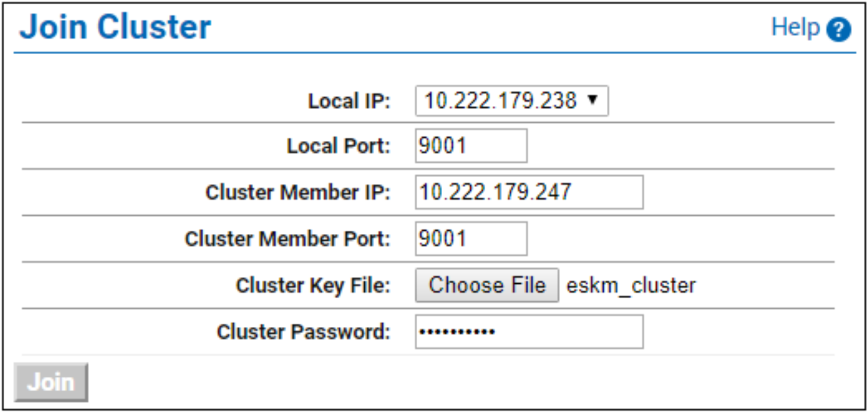The image size is (868, 414).
Task: Open the Help link text
Action: click(x=795, y=27)
